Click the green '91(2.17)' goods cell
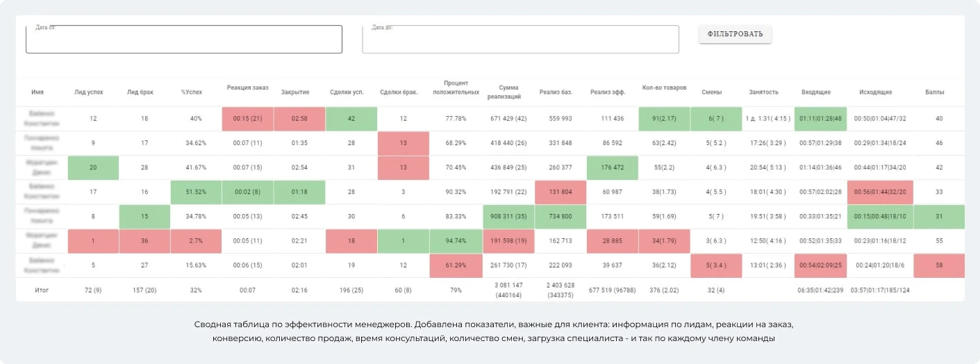 pos(664,119)
